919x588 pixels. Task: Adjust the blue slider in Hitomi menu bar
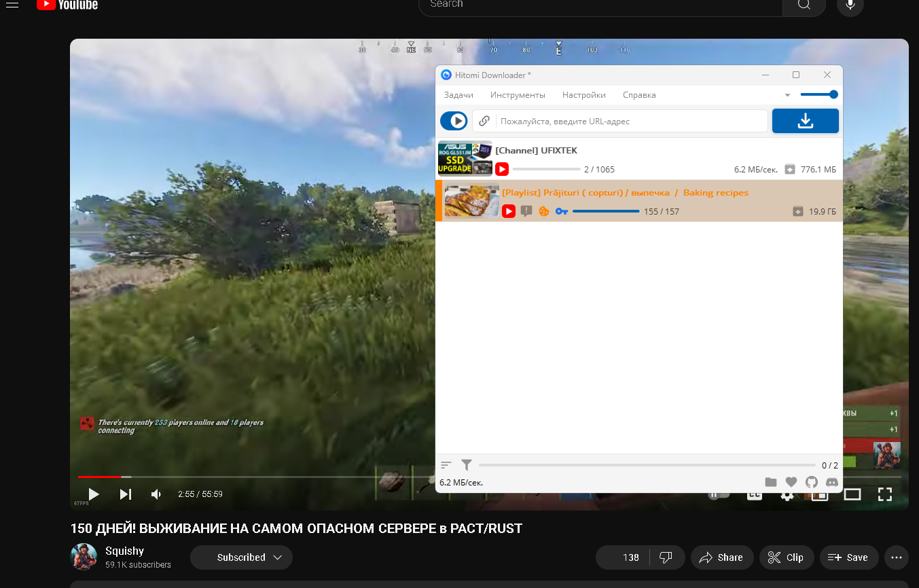click(818, 94)
